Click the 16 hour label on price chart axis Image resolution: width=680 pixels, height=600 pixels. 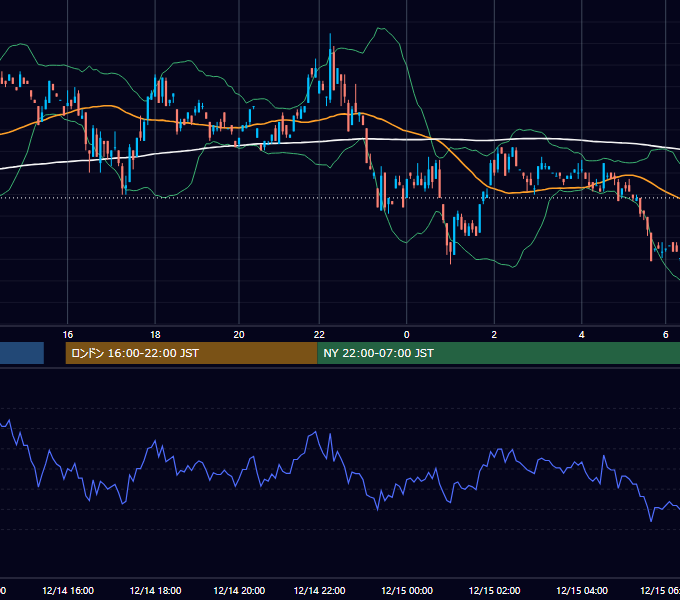pyautogui.click(x=68, y=335)
